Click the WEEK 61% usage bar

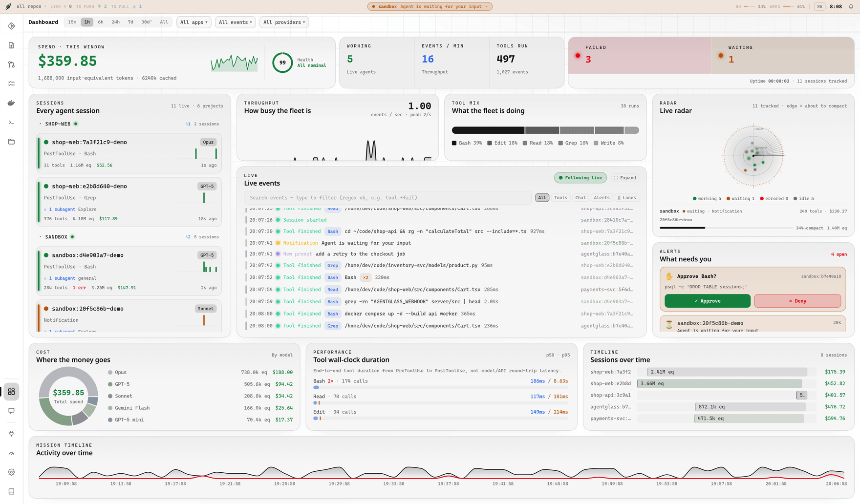(789, 6)
